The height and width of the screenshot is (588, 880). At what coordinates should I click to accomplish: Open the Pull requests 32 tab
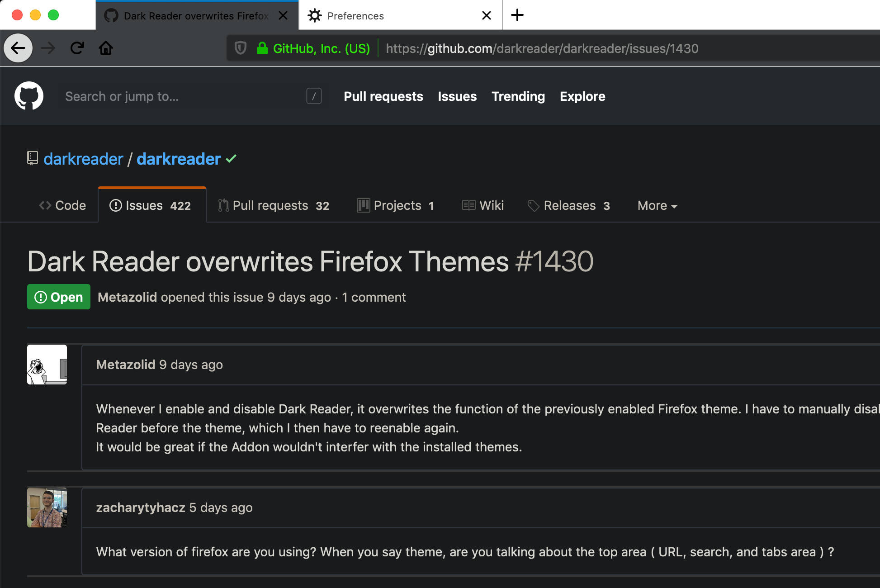(274, 206)
